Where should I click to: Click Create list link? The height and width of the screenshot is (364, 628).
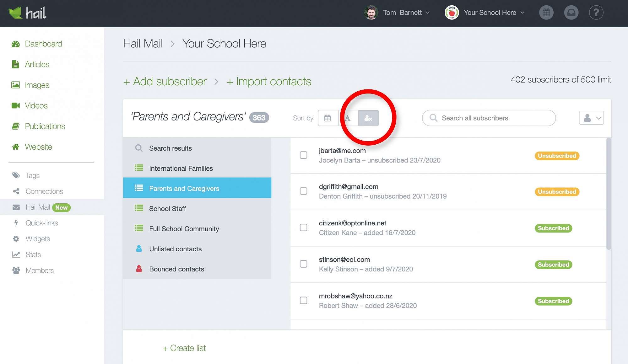coord(184,348)
